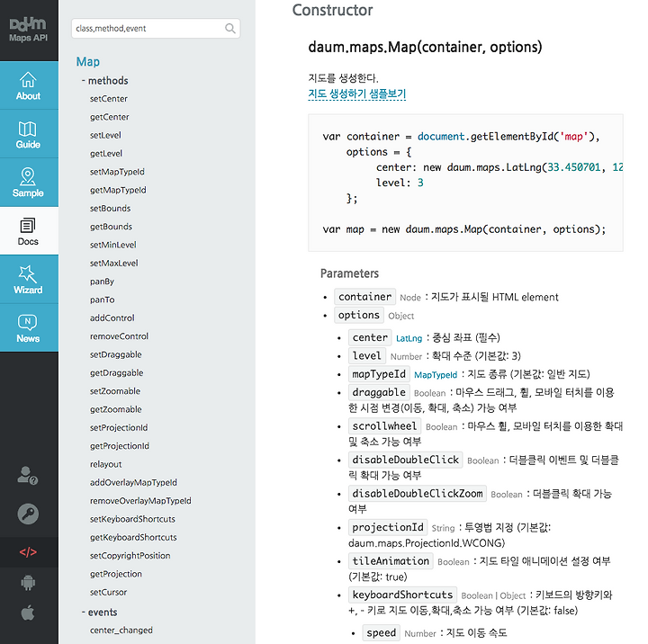The image size is (648, 644).
Task: Go to setMaxLevel method
Action: tap(114, 264)
